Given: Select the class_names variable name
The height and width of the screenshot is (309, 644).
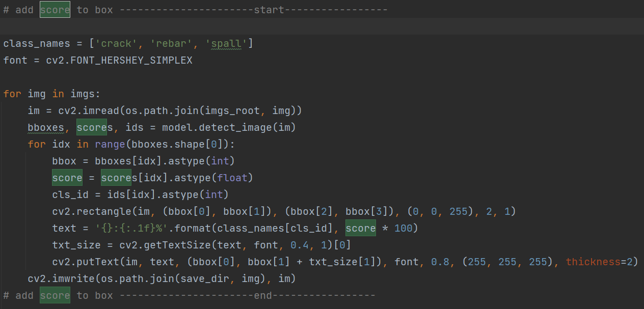Looking at the screenshot, I should (x=37, y=43).
